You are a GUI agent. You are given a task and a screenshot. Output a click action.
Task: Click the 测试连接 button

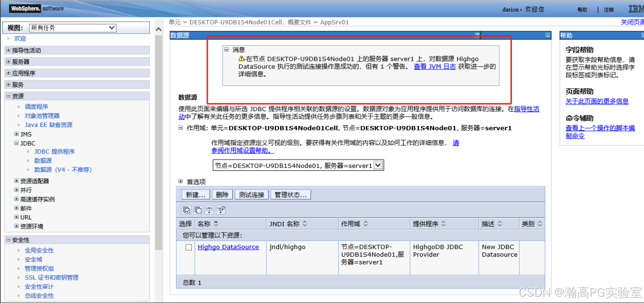(x=252, y=195)
